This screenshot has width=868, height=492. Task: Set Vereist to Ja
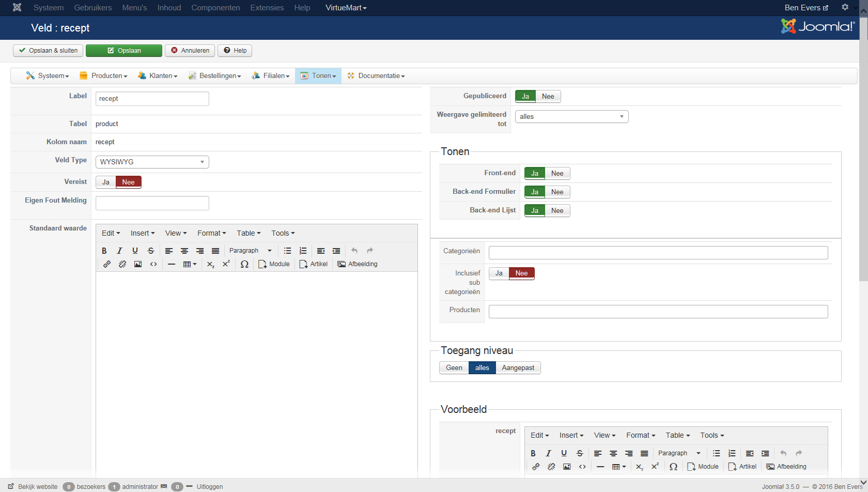coord(106,182)
